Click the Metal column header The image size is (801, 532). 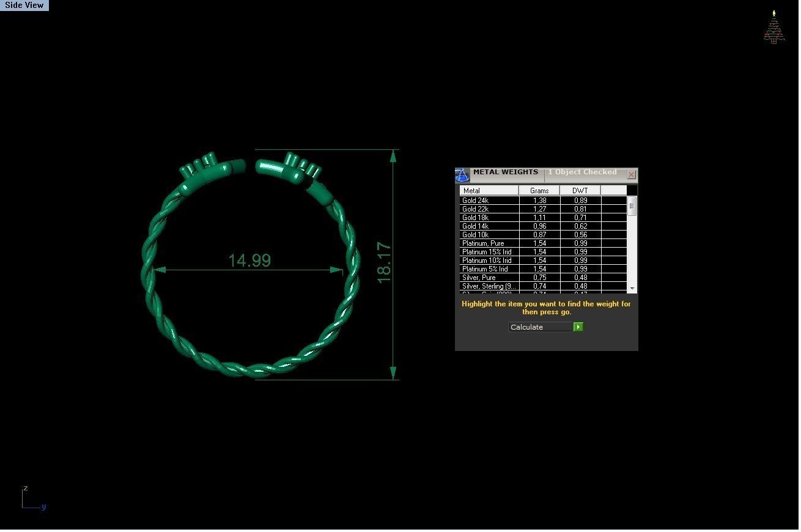489,191
